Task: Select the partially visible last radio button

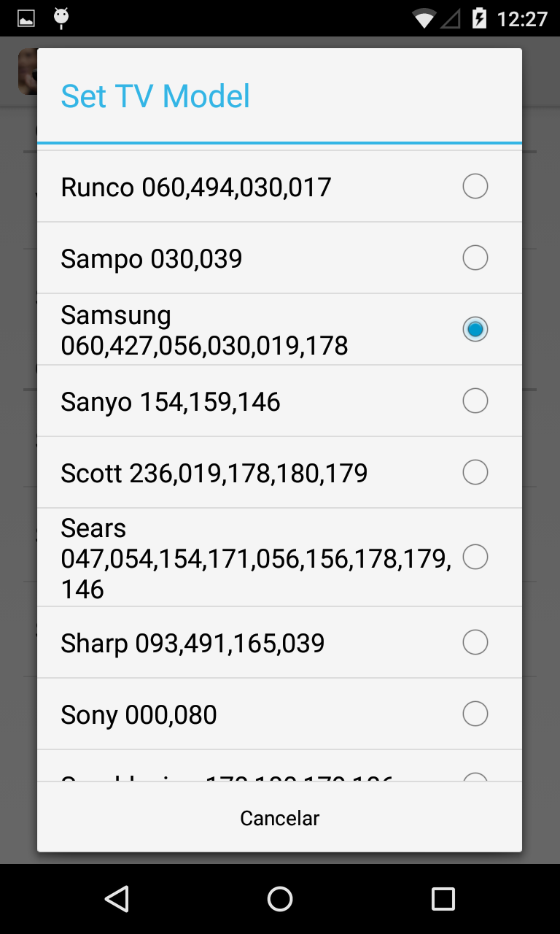Action: point(475,776)
